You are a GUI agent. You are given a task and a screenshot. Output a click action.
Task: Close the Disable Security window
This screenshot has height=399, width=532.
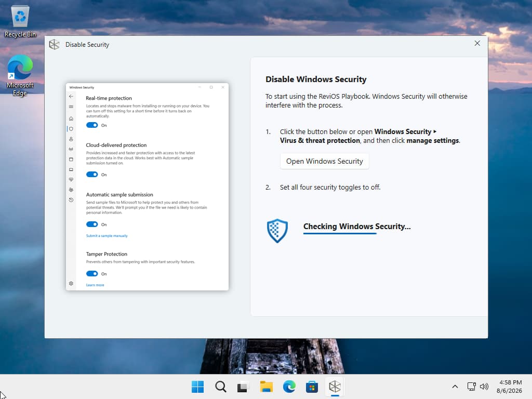coord(477,44)
